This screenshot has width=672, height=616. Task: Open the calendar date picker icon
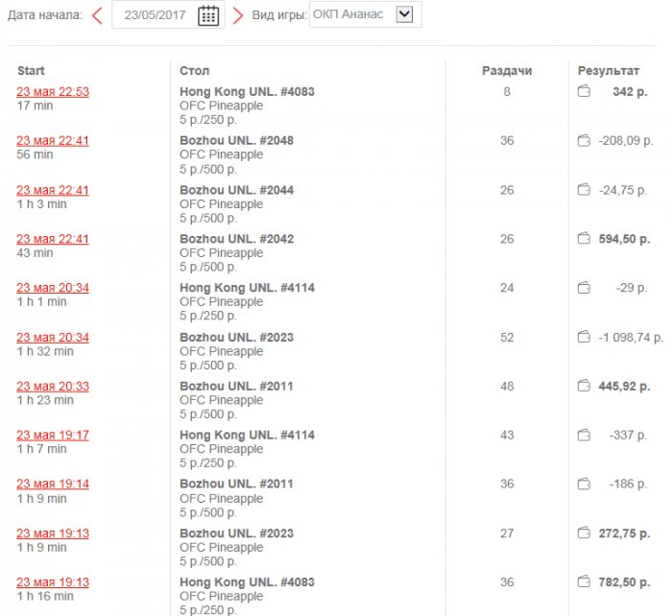pos(208,15)
